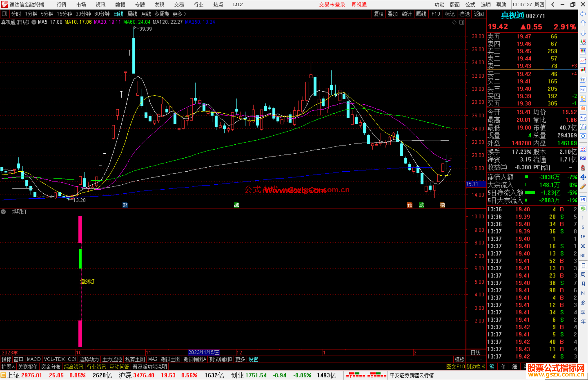The image size is (588, 380).
Task: Toggle the chart window layout icon near diamond
Action: click(462, 22)
